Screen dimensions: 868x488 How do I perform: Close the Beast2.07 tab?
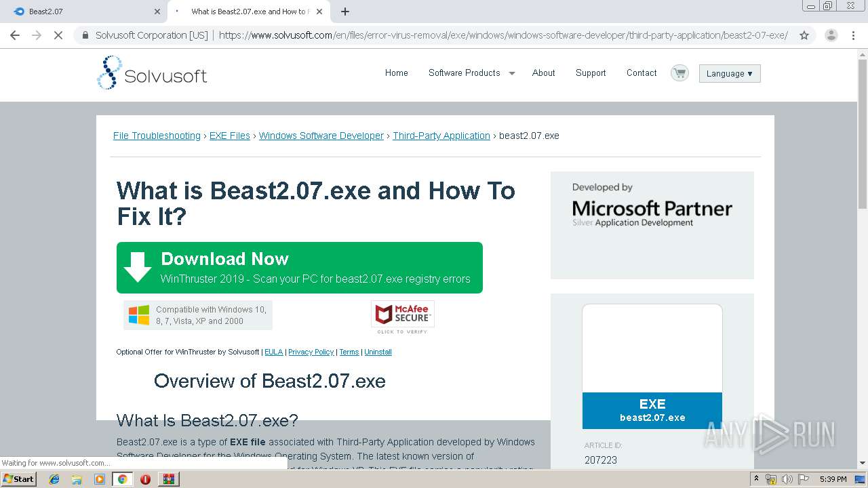tap(157, 12)
